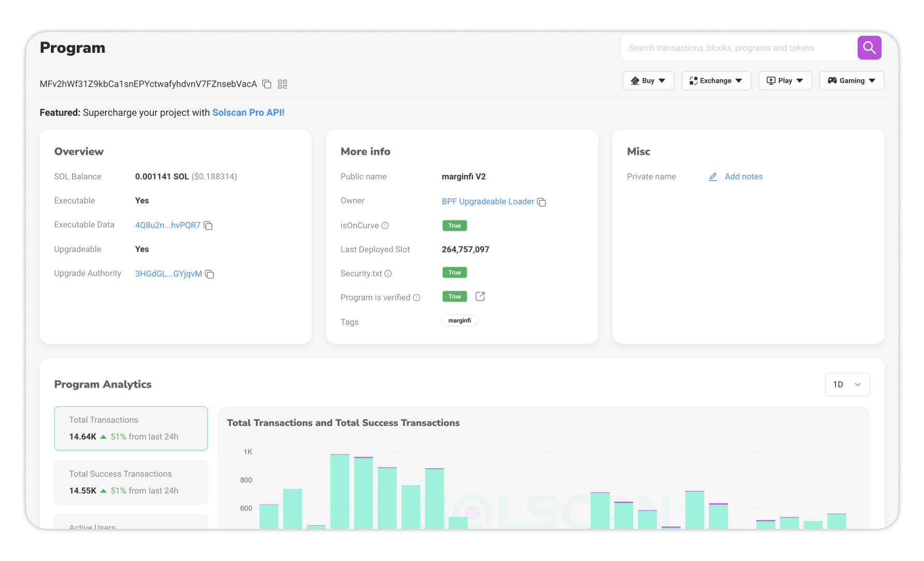Click the 600 y-axis label on chart

click(246, 508)
